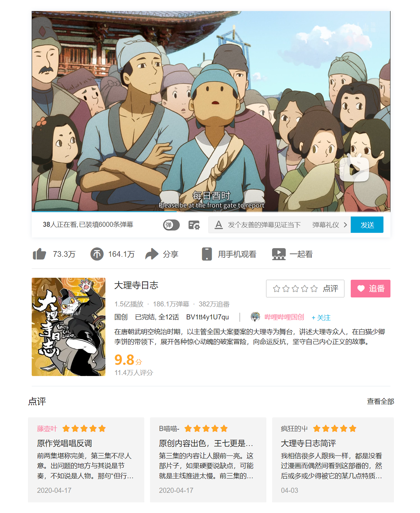Screen dimensions: 420x513
Task: Toggle the 弹 danmaku display switch
Action: point(171,225)
